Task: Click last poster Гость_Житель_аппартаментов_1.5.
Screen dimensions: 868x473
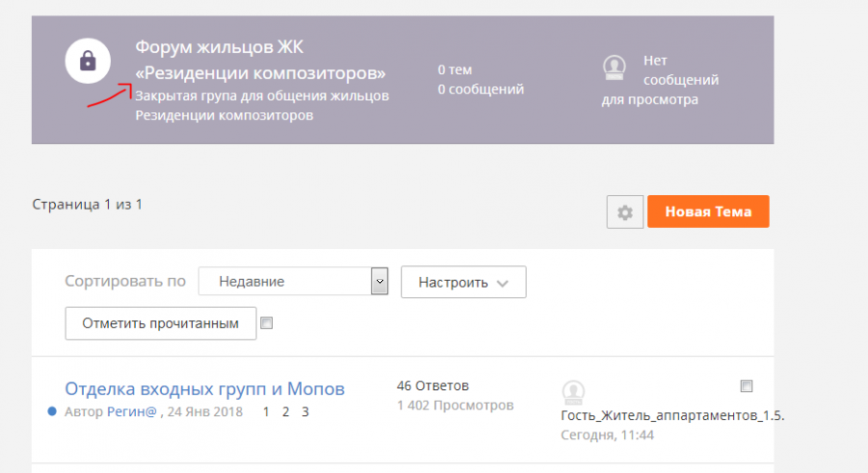Action: 672,415
